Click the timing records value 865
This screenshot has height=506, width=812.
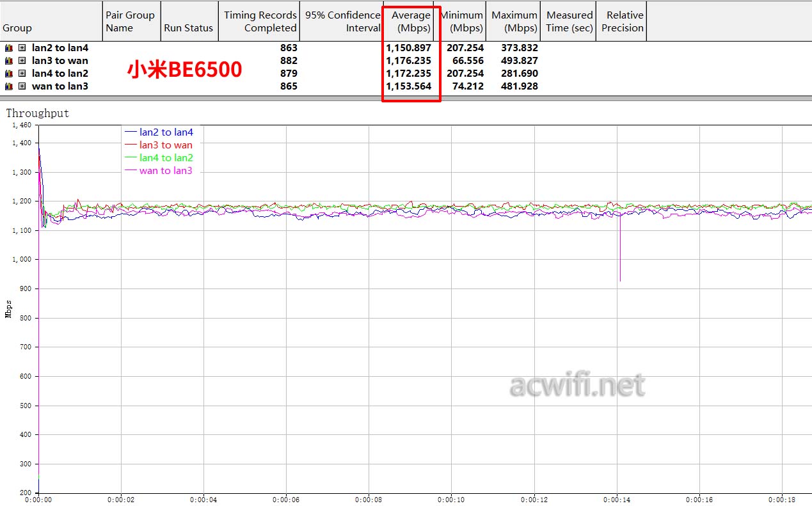(289, 86)
